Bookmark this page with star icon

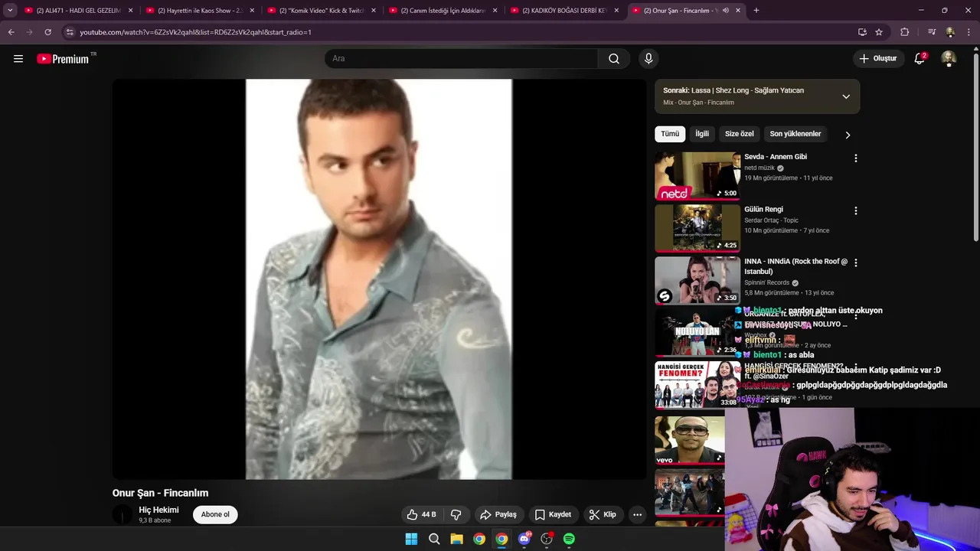pyautogui.click(x=879, y=32)
